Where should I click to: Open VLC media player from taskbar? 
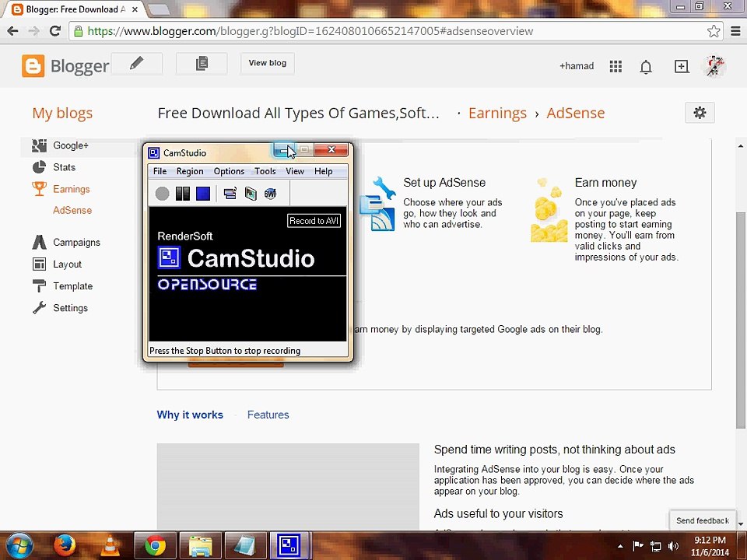[x=110, y=546]
